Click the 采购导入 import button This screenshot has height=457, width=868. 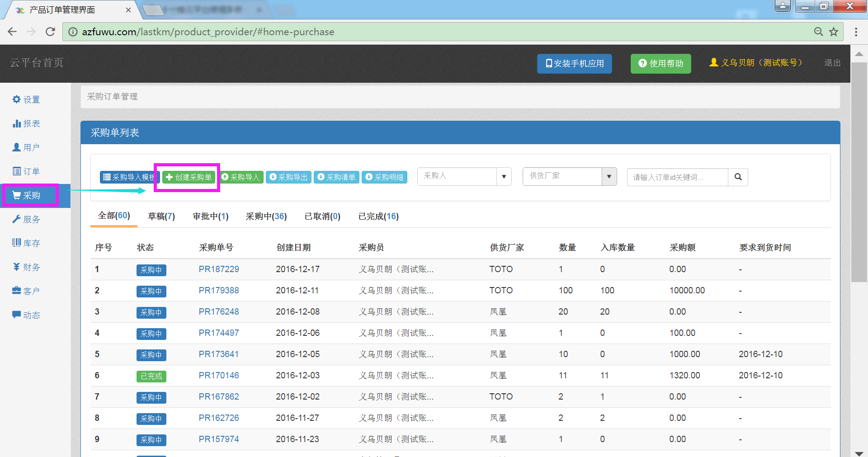click(241, 177)
